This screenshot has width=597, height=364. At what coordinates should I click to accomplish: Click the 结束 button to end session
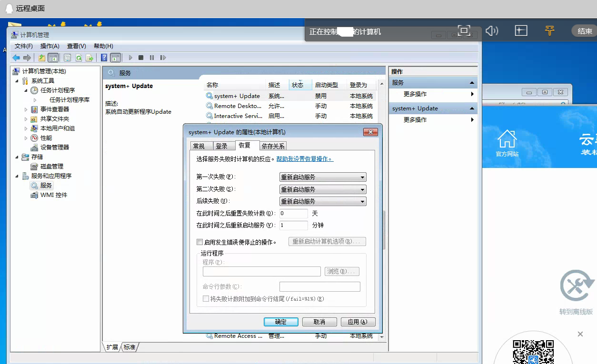coord(584,31)
